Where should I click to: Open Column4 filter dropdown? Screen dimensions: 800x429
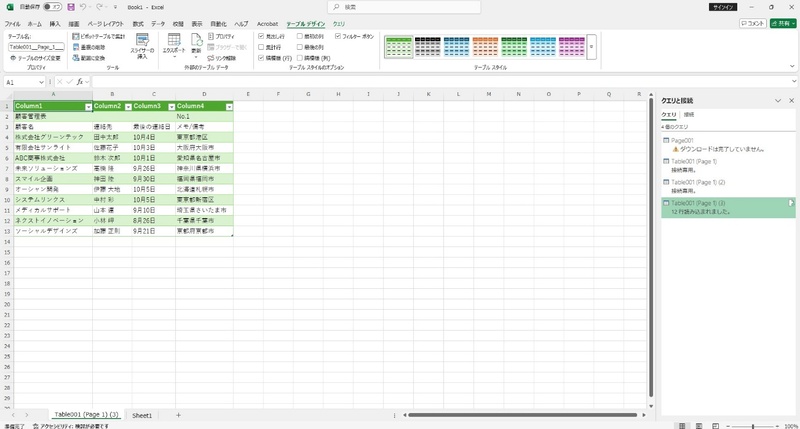click(229, 107)
